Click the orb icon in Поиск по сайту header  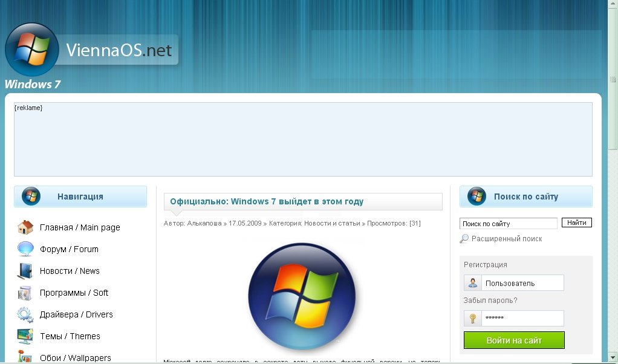click(477, 196)
